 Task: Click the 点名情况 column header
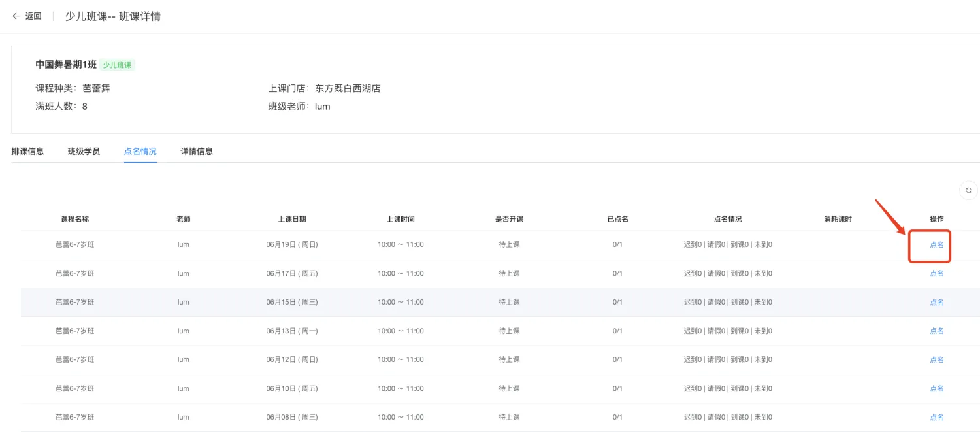[728, 219]
